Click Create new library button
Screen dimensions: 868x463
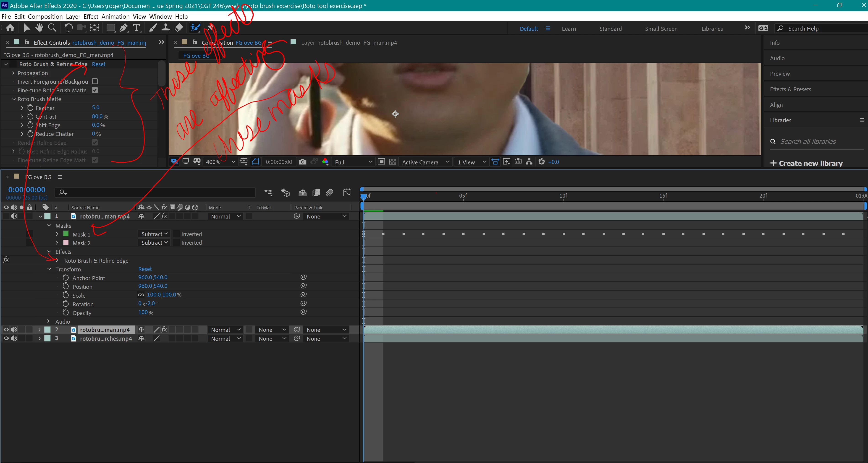(806, 163)
